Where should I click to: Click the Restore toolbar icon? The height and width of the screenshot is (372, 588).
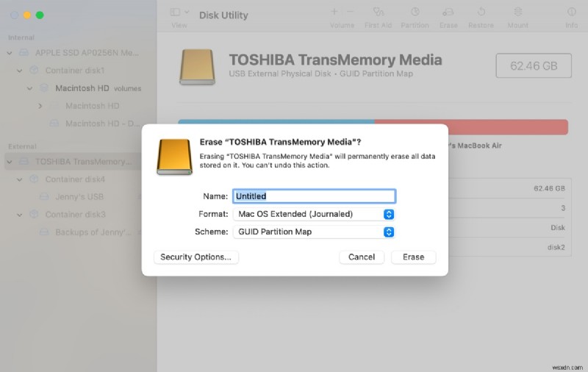(481, 12)
